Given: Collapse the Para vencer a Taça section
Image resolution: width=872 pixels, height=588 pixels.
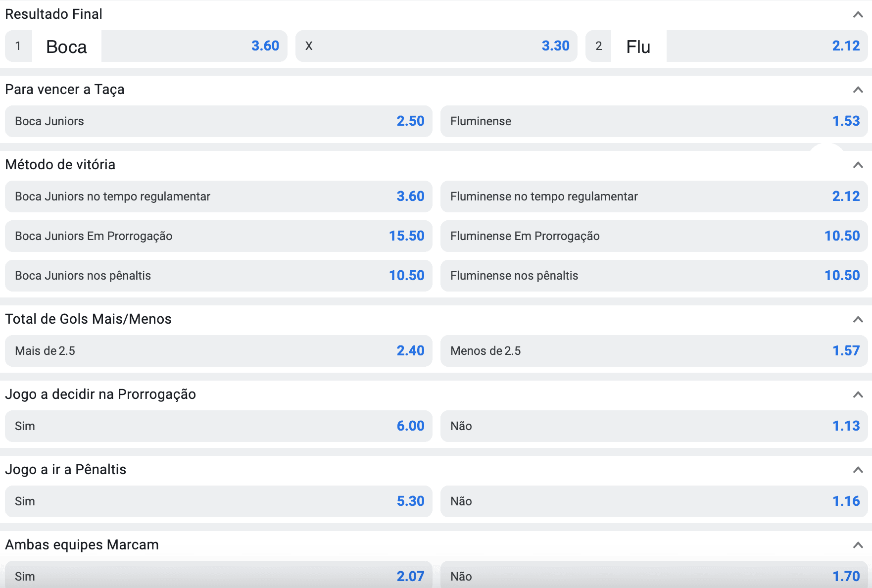Looking at the screenshot, I should coord(858,90).
